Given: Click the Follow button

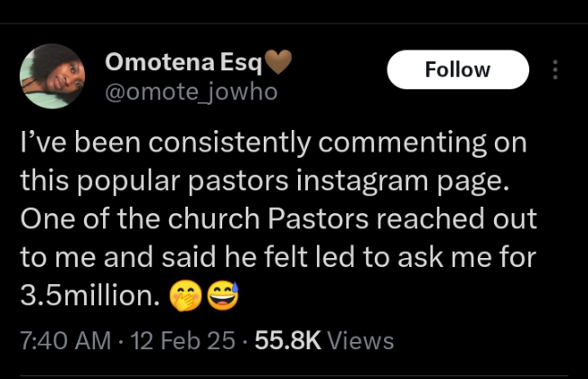Looking at the screenshot, I should coord(457,69).
